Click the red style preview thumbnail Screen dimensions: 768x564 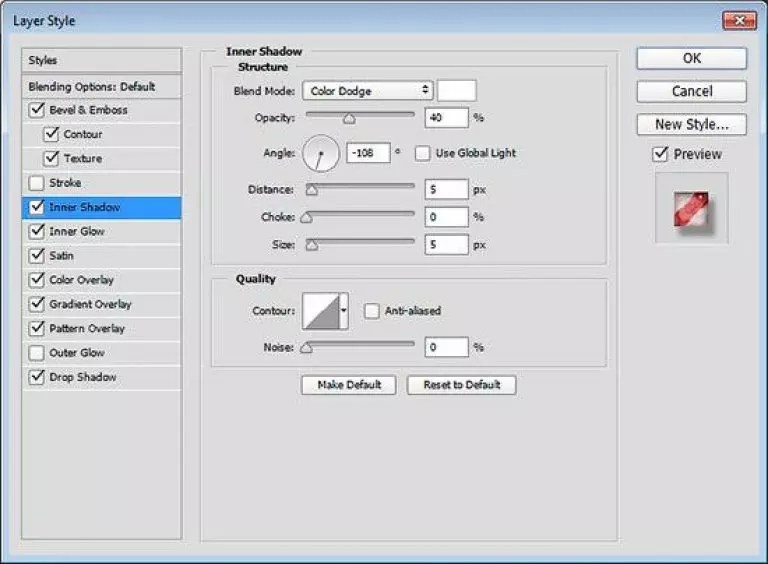692,210
